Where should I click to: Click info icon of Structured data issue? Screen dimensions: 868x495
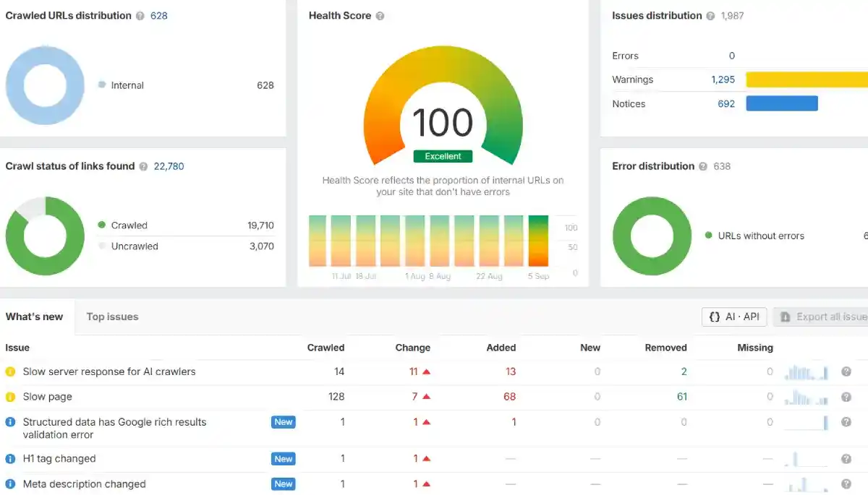pos(10,422)
